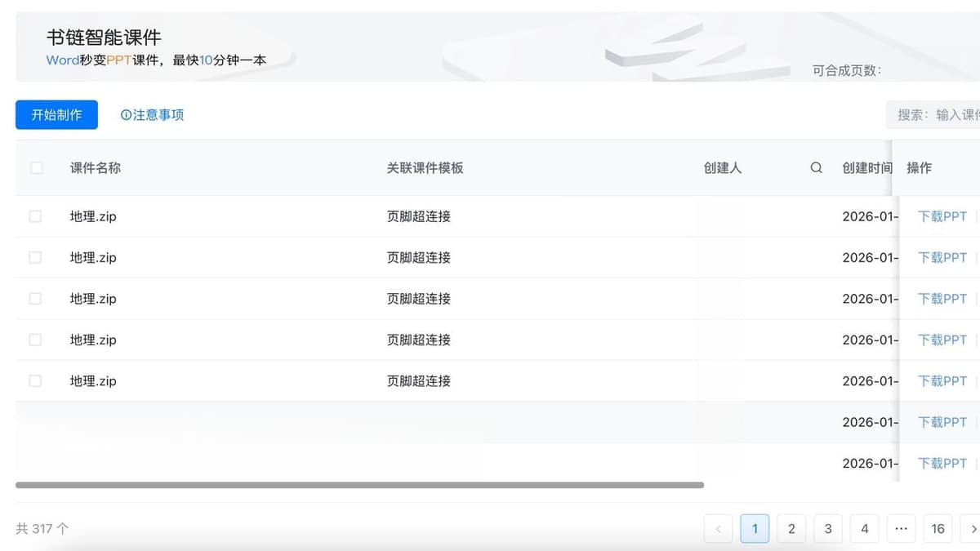The height and width of the screenshot is (551, 980).
Task: Click the 搜索 search input field
Action: [x=939, y=114]
